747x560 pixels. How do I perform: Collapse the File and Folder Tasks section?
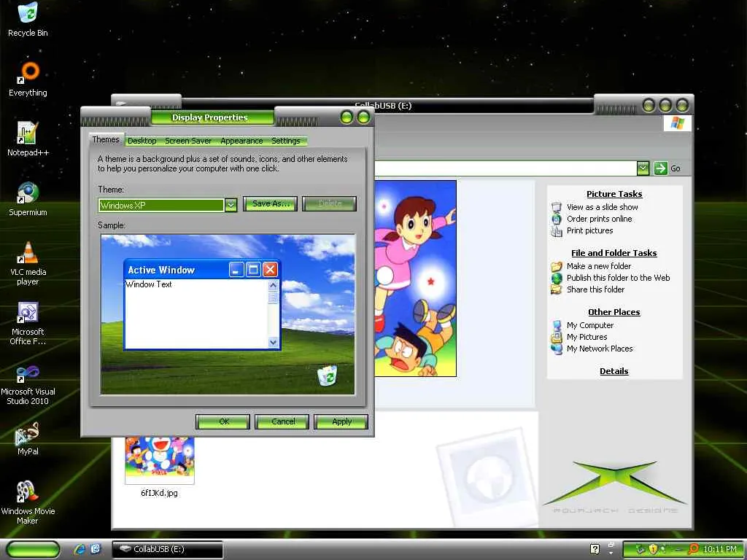pos(614,253)
